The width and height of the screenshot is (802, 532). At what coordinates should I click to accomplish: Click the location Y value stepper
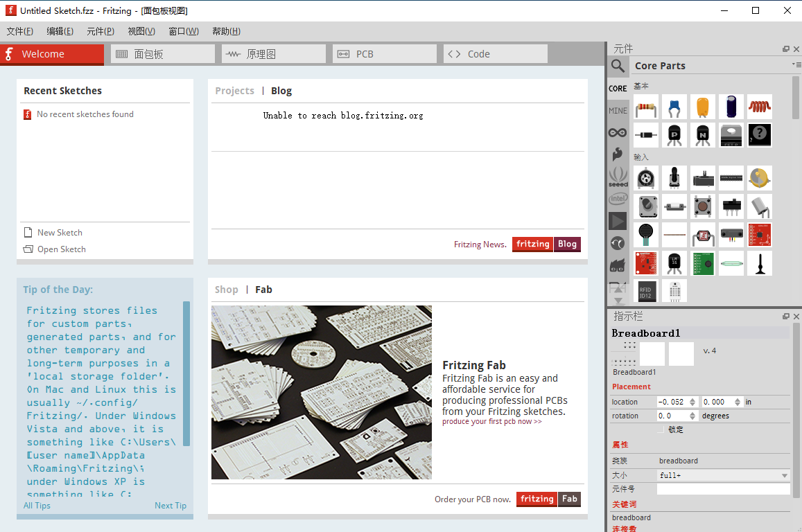coord(737,402)
